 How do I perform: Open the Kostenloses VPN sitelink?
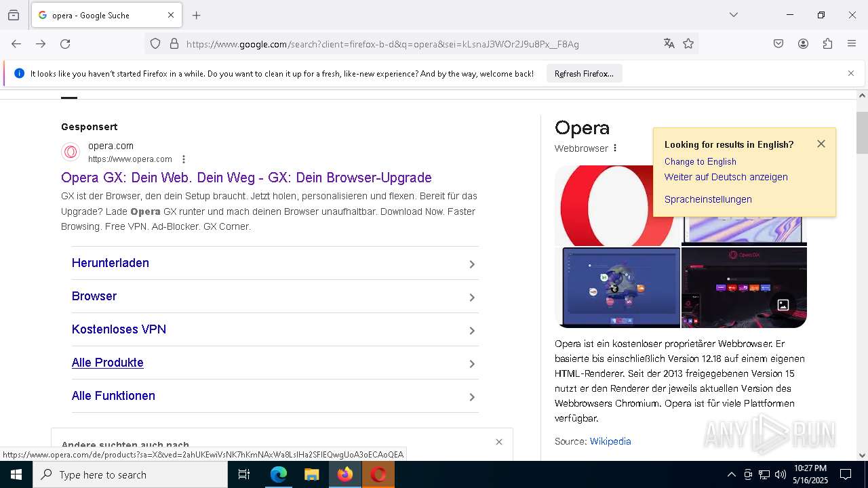[x=119, y=329]
